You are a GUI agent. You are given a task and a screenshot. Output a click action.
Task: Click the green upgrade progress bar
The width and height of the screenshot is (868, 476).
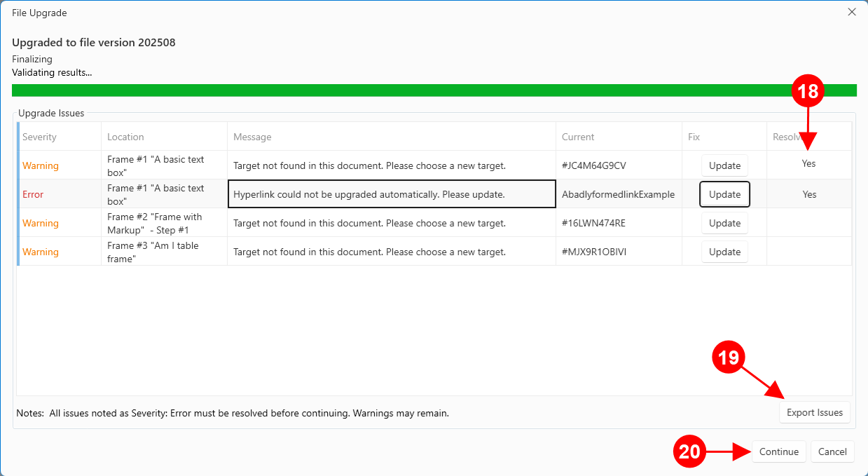point(434,90)
